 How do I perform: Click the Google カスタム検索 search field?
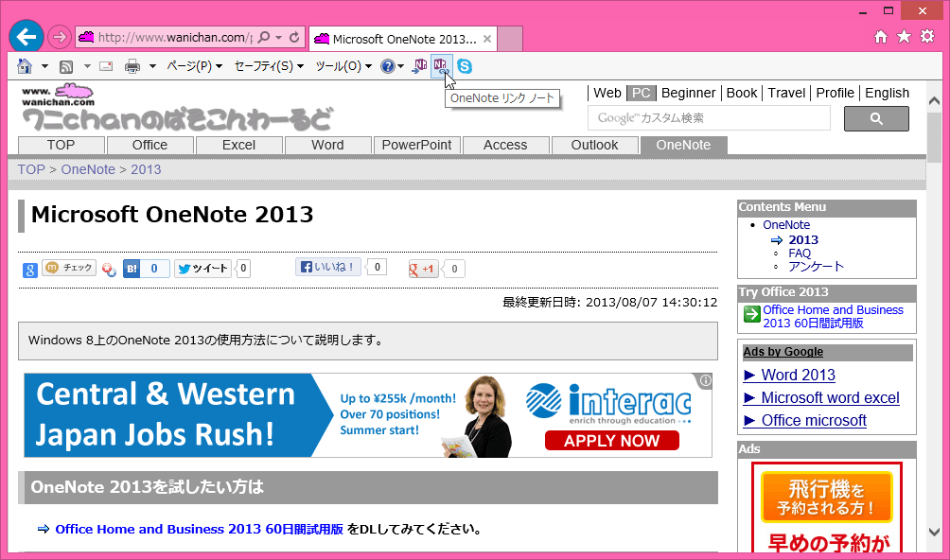click(x=709, y=118)
